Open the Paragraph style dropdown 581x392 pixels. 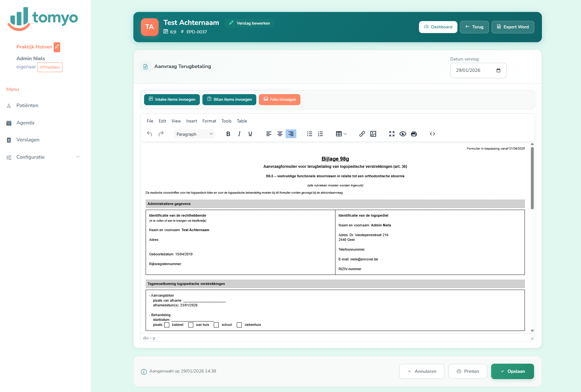pos(194,134)
